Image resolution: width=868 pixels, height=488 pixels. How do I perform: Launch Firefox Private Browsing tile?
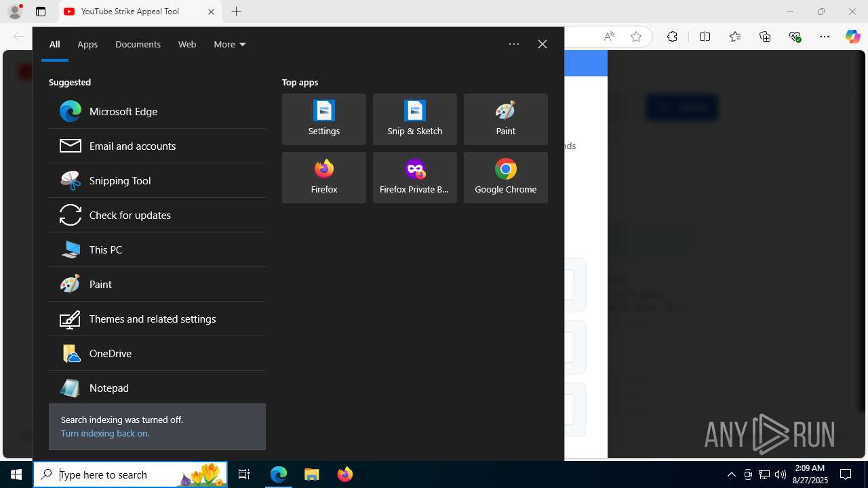415,178
